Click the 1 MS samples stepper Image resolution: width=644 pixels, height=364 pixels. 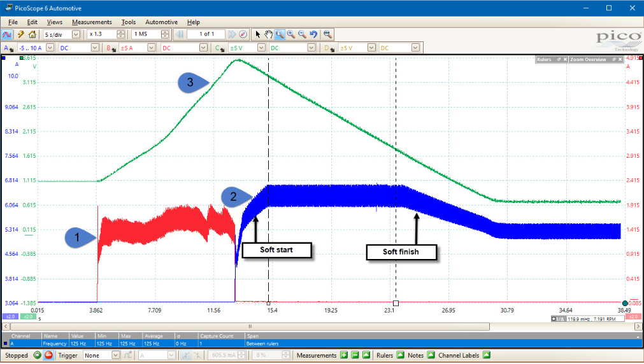point(165,34)
